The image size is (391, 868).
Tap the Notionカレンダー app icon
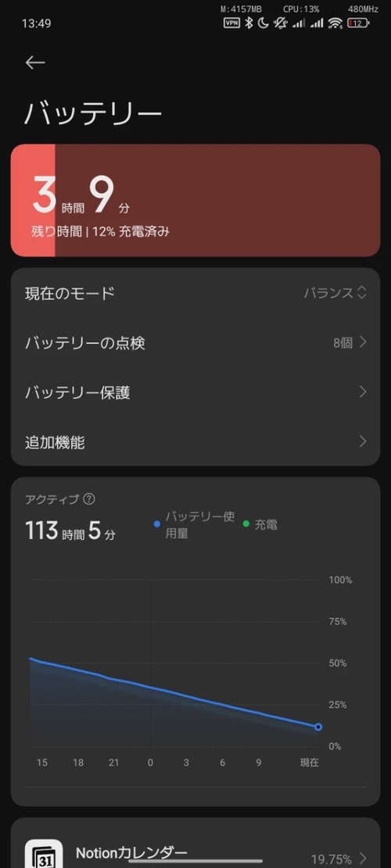(x=45, y=854)
